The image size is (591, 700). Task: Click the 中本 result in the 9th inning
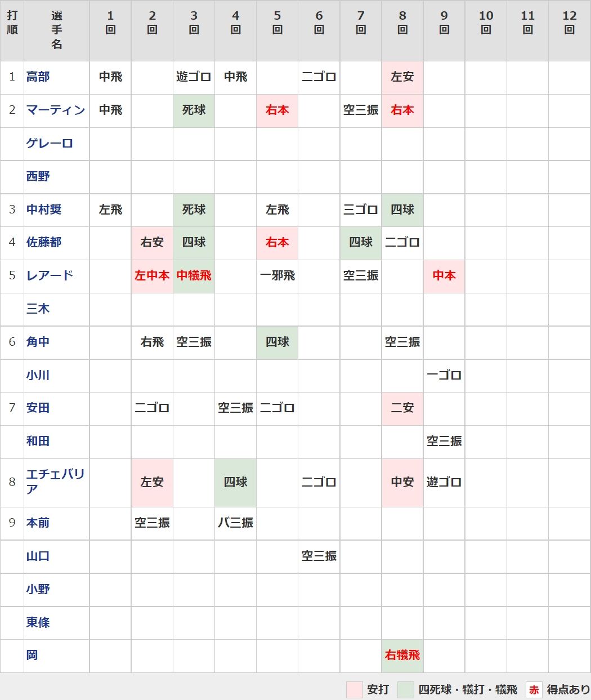444,275
